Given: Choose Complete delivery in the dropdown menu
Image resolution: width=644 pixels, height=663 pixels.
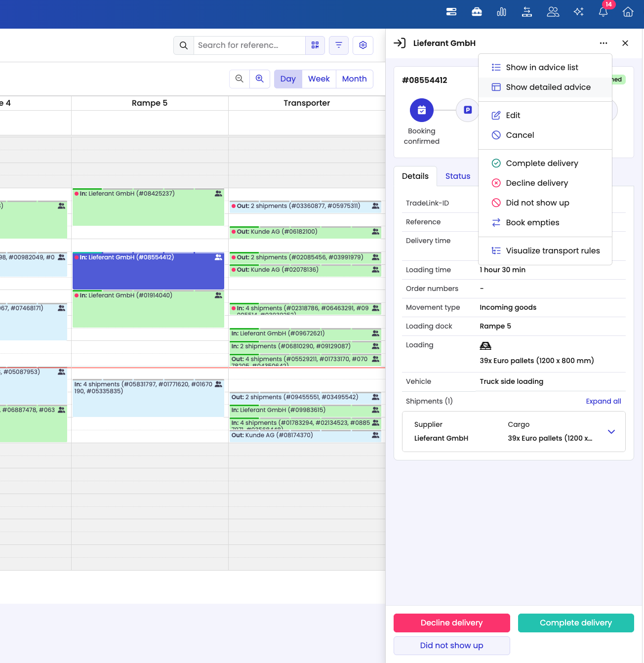Looking at the screenshot, I should (x=545, y=164).
